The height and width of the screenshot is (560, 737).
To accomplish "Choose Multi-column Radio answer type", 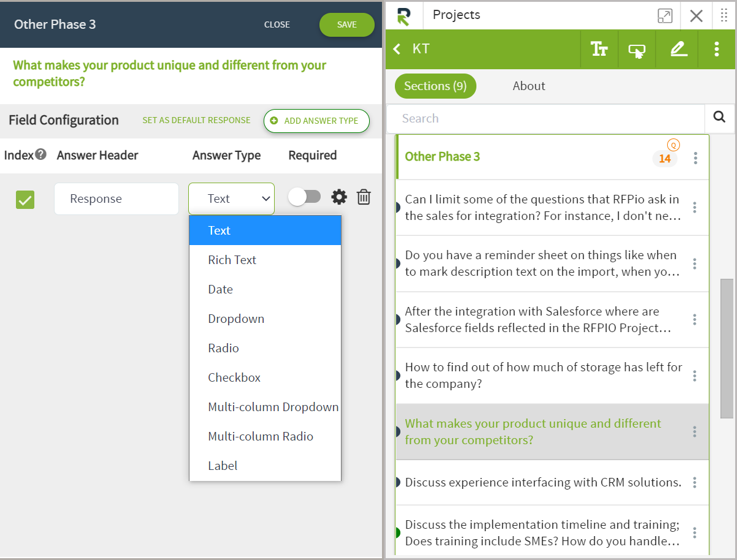I will (265, 436).
